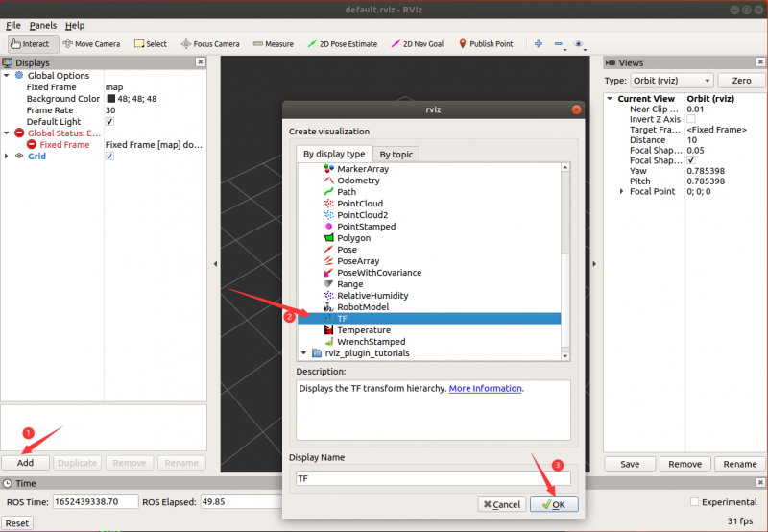This screenshot has width=768, height=532.
Task: Click the blue minus remove-tool icon
Action: [x=559, y=44]
